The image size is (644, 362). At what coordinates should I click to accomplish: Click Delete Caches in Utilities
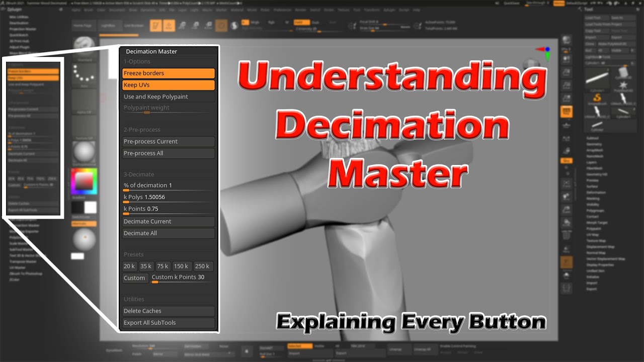pyautogui.click(x=169, y=311)
